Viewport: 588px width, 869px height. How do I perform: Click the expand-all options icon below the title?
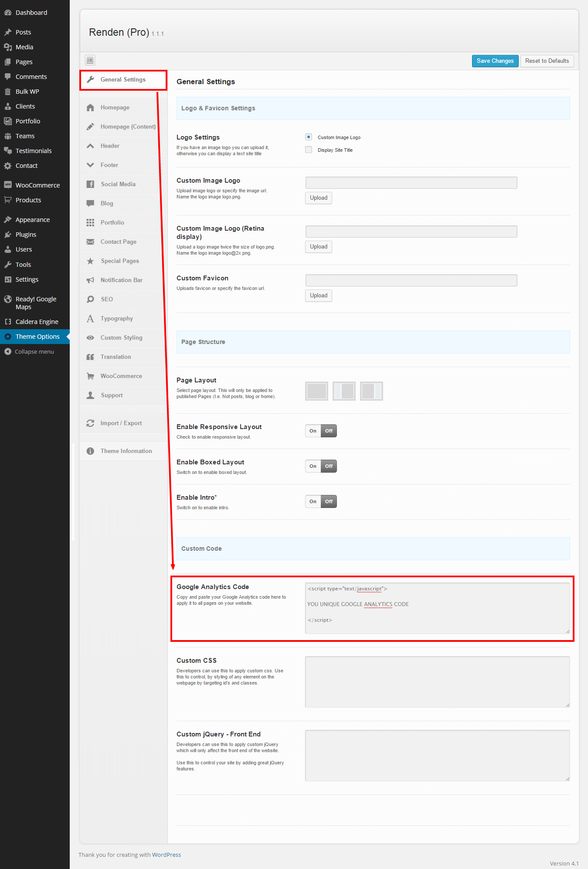click(90, 60)
